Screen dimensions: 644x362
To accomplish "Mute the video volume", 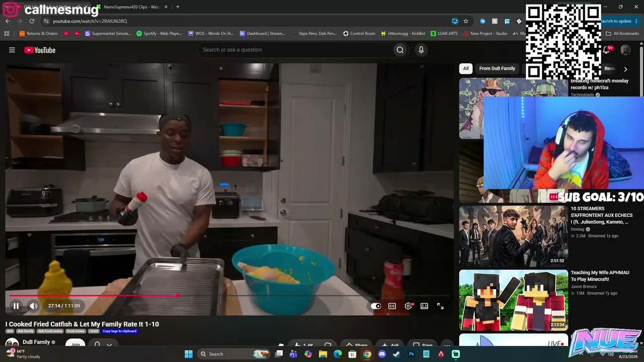I will pos(33,306).
